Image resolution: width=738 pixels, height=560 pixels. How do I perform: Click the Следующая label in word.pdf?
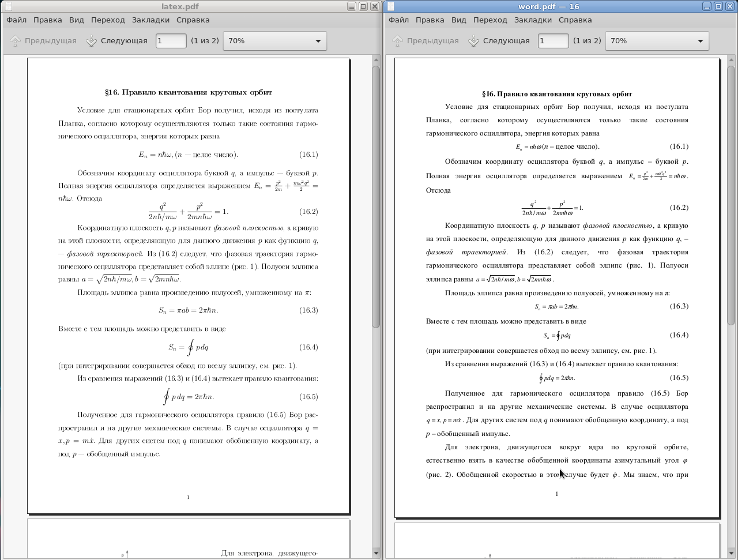pos(506,41)
